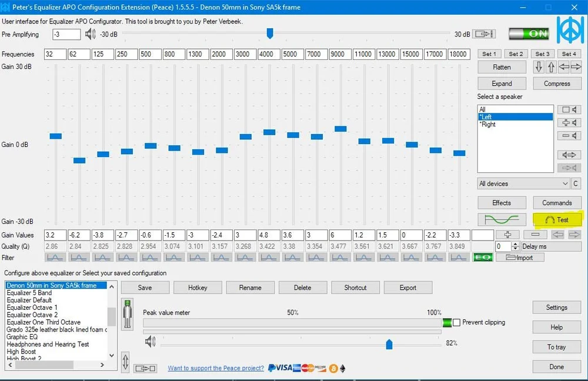Open the All devices dropdown

tap(523, 183)
